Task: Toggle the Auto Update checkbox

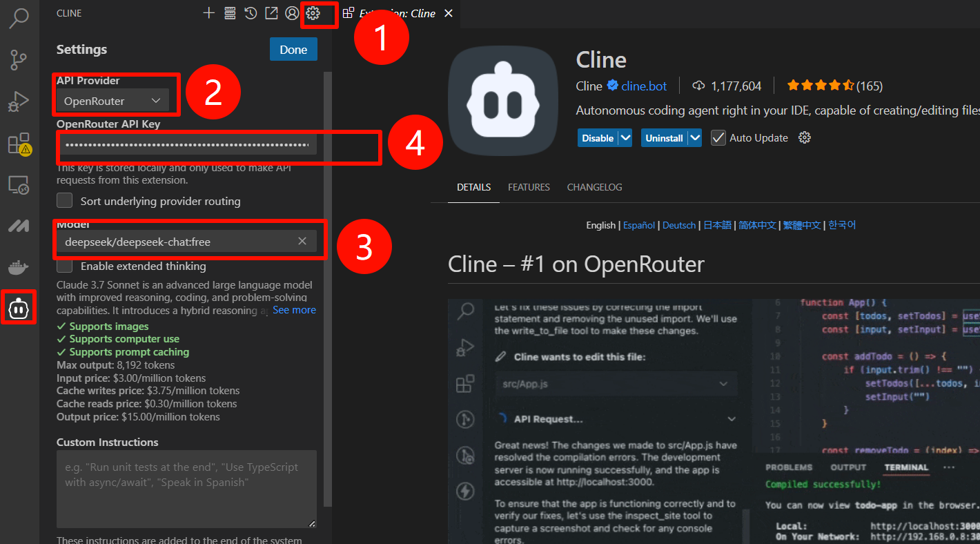Action: pos(718,137)
